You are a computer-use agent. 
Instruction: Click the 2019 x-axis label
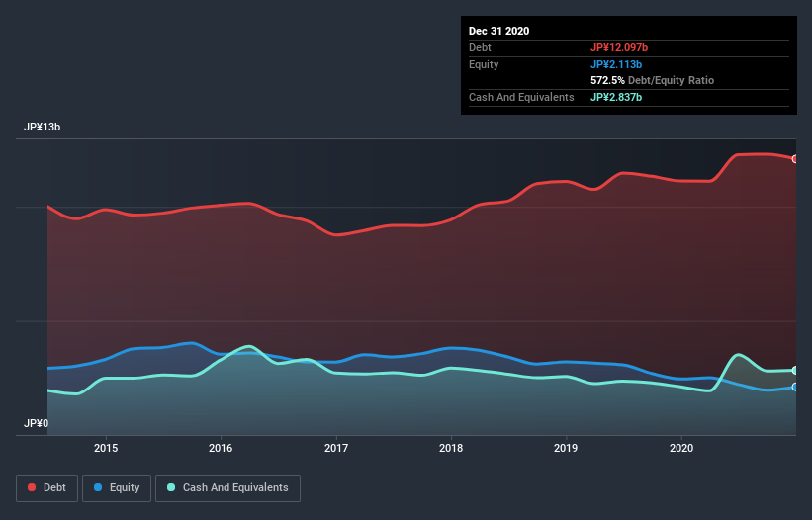(x=566, y=448)
